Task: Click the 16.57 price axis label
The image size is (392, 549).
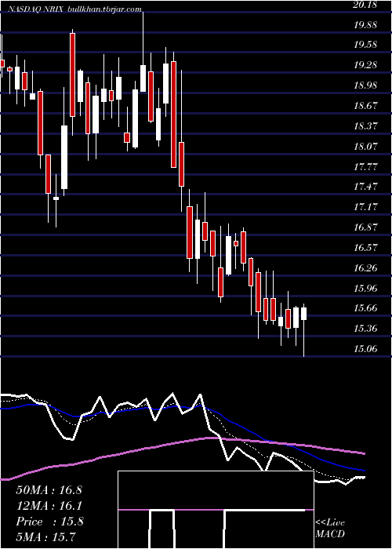Action: pyautogui.click(x=366, y=248)
